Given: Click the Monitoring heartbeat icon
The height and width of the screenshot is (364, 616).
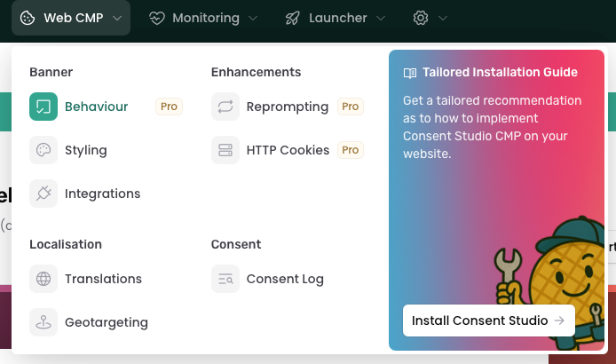Looking at the screenshot, I should pyautogui.click(x=157, y=18).
